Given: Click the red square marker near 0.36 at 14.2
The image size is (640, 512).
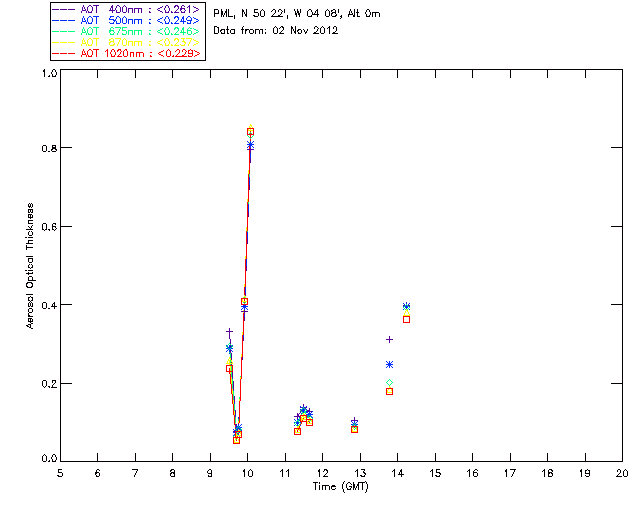Looking at the screenshot, I should pyautogui.click(x=406, y=319).
